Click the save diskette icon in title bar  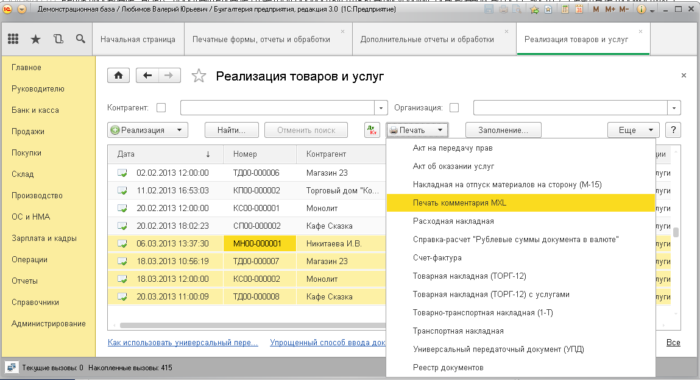point(489,9)
